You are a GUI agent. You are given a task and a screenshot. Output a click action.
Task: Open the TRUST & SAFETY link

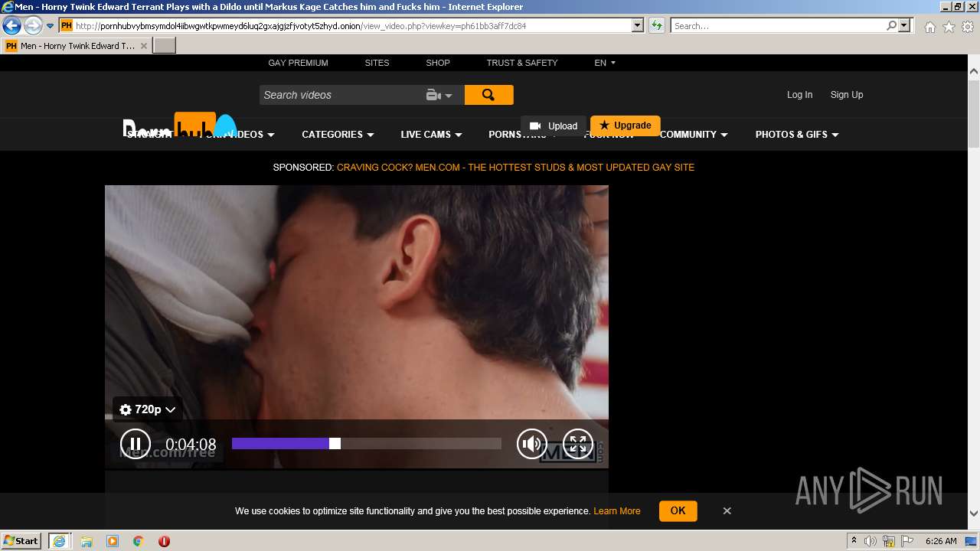pos(522,63)
